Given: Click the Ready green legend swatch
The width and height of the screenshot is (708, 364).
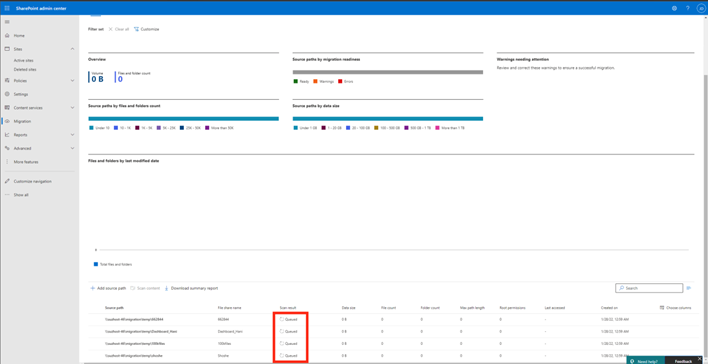Looking at the screenshot, I should 295,81.
